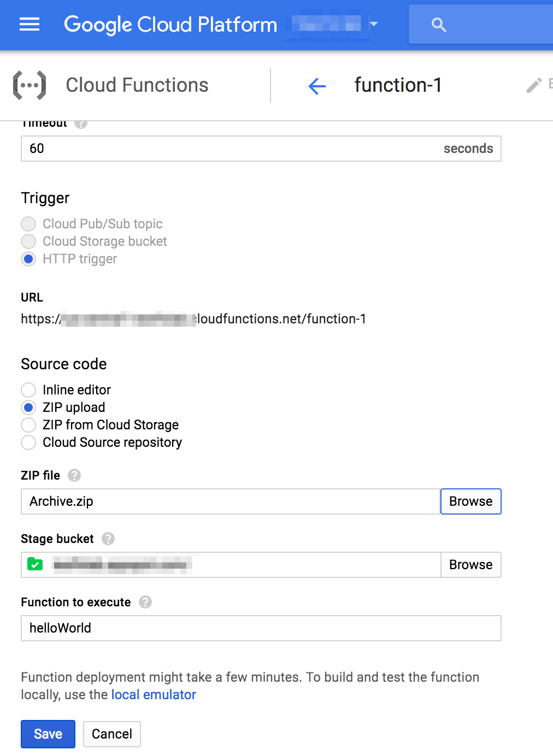Save the function configuration
553x756 pixels.
[48, 734]
